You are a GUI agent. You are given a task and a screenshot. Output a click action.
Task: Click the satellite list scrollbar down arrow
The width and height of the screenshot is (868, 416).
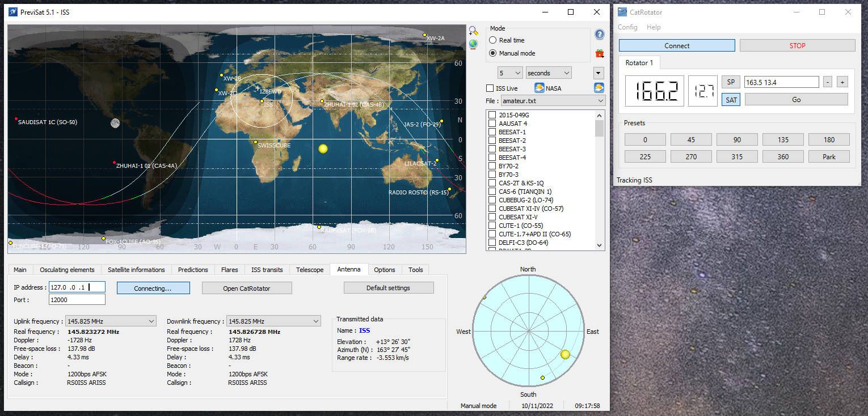tap(600, 245)
